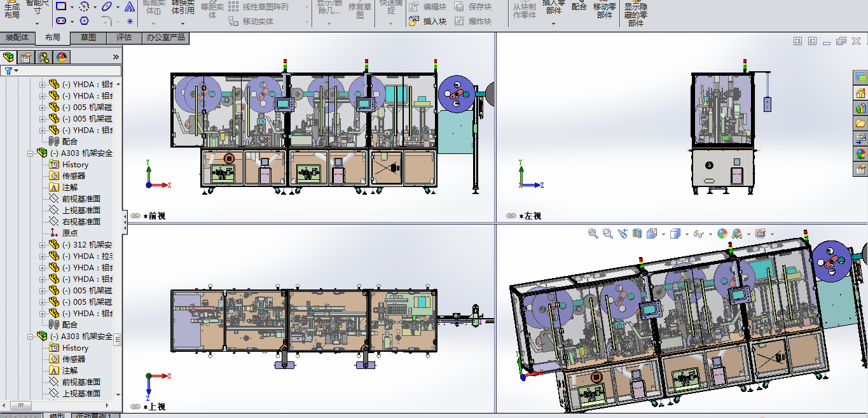This screenshot has width=868, height=418.
Task: Select the straight slot sketch tool
Action: click(x=60, y=20)
